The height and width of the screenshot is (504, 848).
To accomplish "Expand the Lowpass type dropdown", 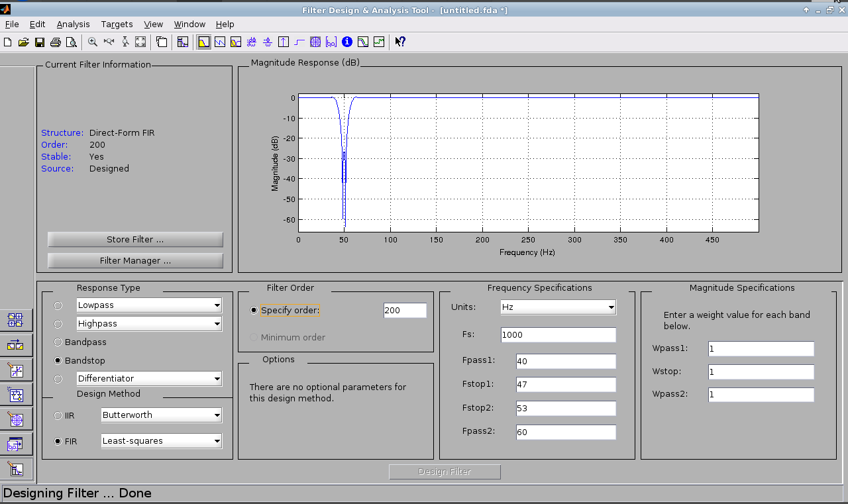I will [x=149, y=305].
